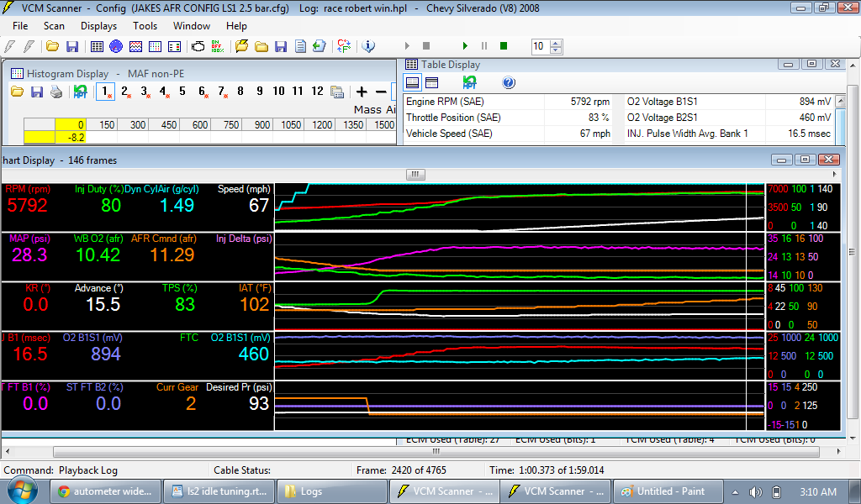
Task: Click Table Display scroll up arrow
Action: [x=840, y=102]
